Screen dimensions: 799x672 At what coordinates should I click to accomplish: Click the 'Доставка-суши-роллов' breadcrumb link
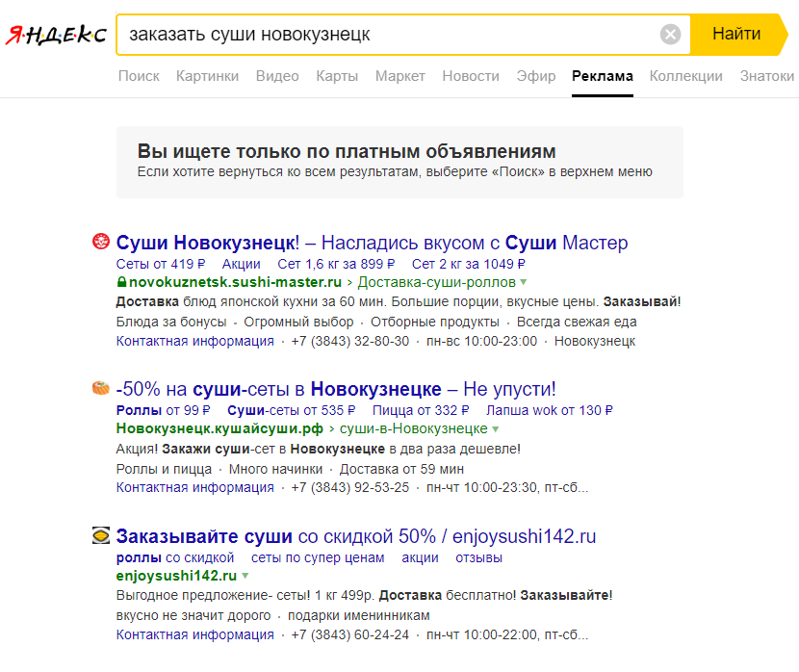pos(437,282)
